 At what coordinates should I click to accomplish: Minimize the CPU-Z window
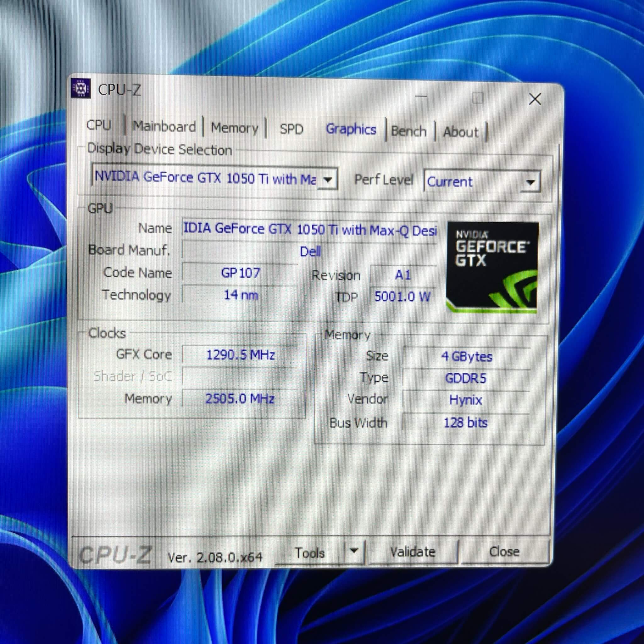tap(421, 96)
